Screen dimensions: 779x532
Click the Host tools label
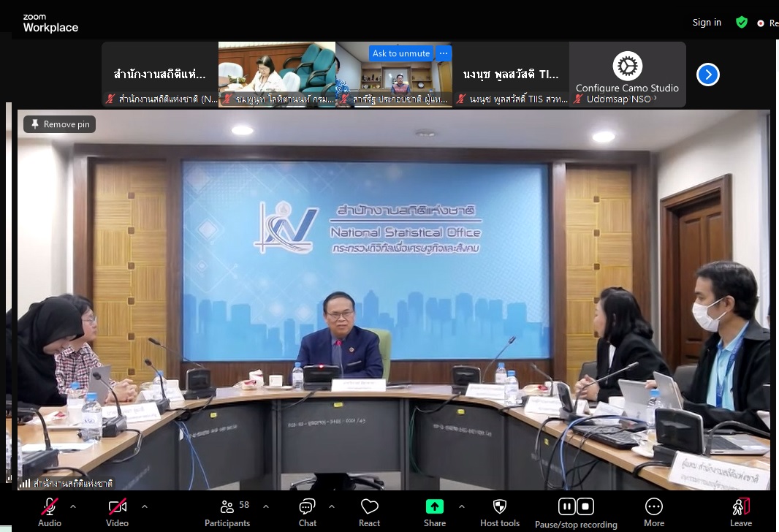click(x=500, y=523)
